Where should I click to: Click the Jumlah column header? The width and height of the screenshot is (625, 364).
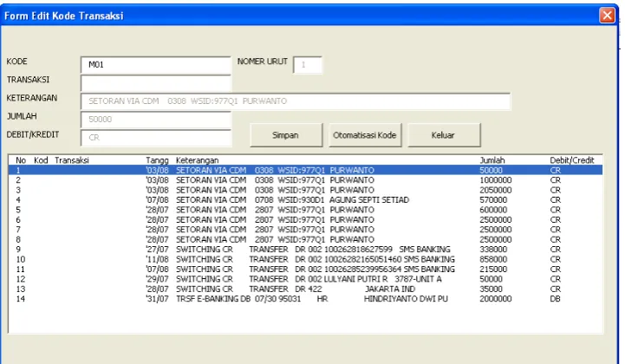(492, 160)
